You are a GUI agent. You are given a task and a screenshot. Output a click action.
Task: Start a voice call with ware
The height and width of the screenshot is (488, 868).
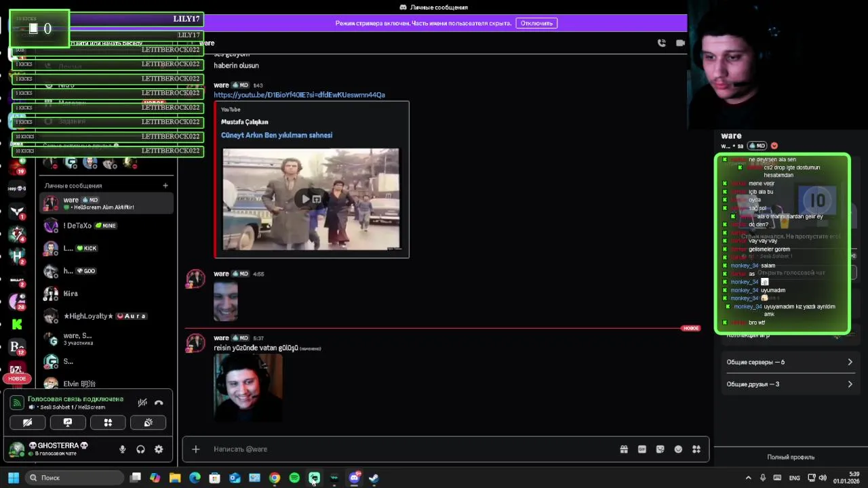[661, 43]
